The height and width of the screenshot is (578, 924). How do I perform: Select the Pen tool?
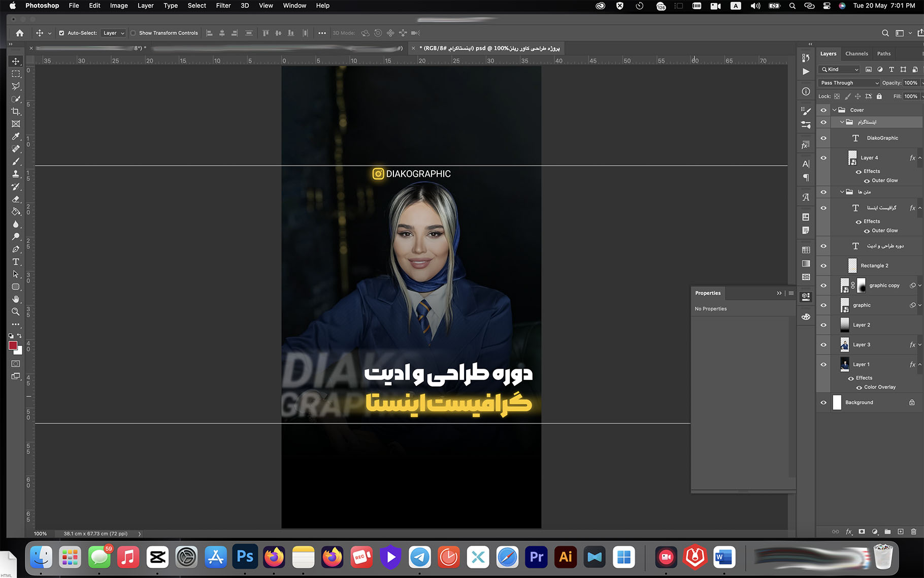16,249
